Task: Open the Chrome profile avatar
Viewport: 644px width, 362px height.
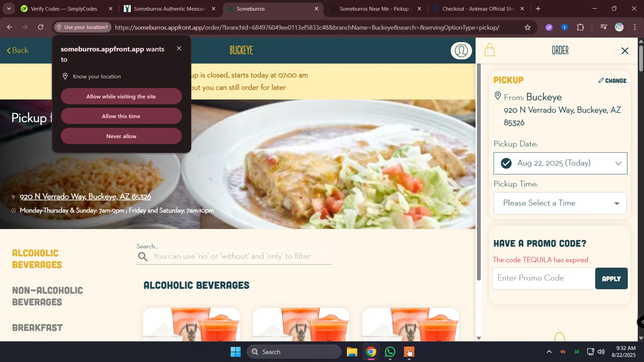Action: (619, 27)
